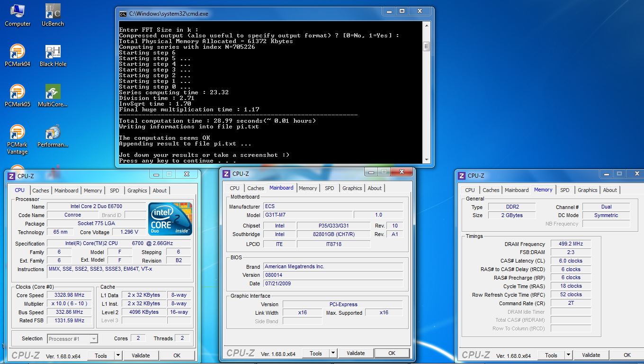Click the Package value Socket 775 LGA
The width and height of the screenshot is (644, 364).
pyautogui.click(x=96, y=224)
